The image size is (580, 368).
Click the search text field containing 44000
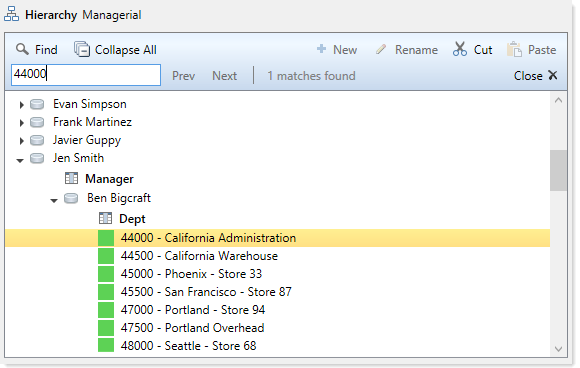click(86, 75)
